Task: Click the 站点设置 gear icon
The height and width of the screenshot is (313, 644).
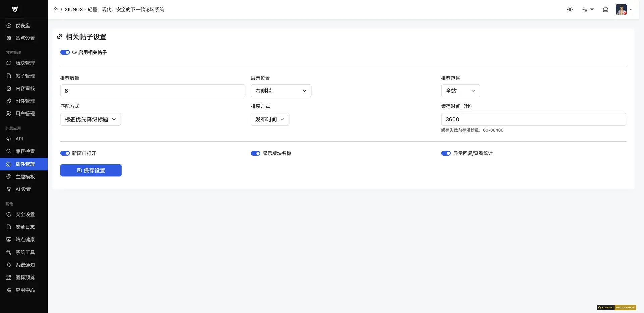Action: click(9, 38)
